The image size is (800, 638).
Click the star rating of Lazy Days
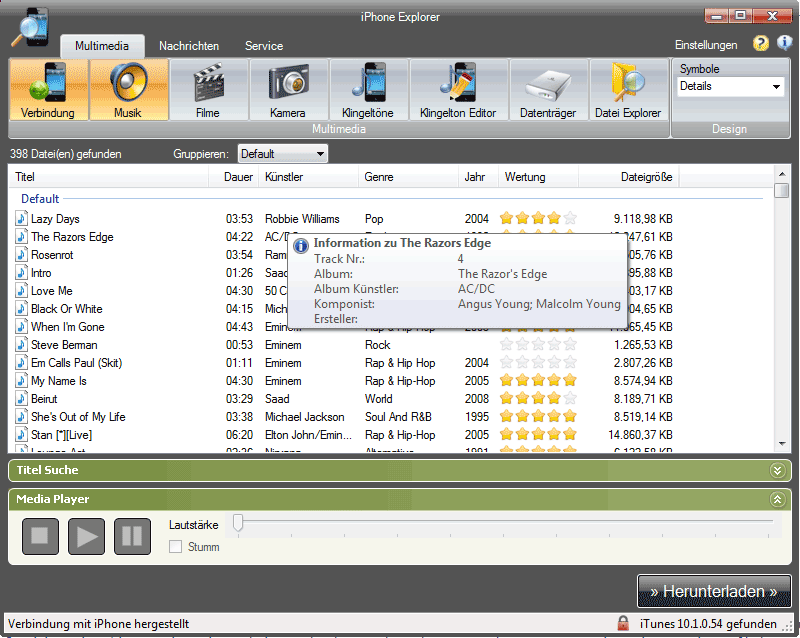[538, 218]
